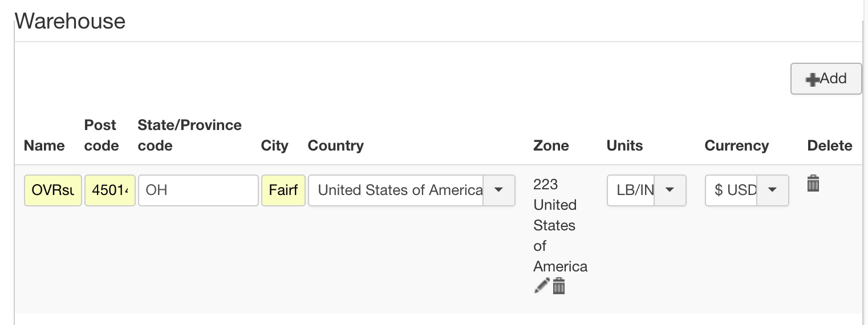Image resolution: width=868 pixels, height=325 pixels.
Task: Select the Zone column header
Action: pos(551,146)
